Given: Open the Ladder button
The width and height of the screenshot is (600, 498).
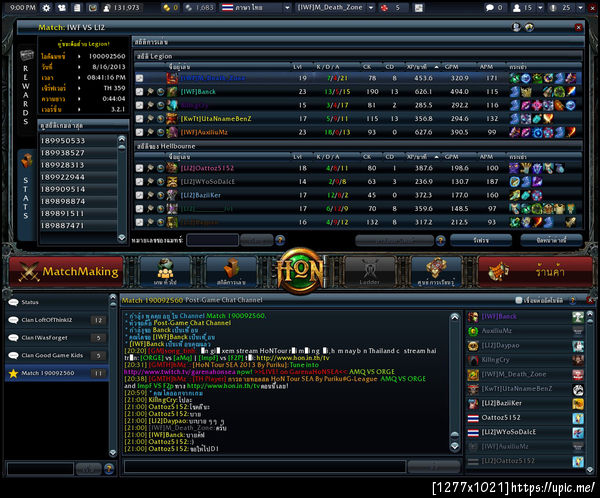Looking at the screenshot, I should point(369,271).
